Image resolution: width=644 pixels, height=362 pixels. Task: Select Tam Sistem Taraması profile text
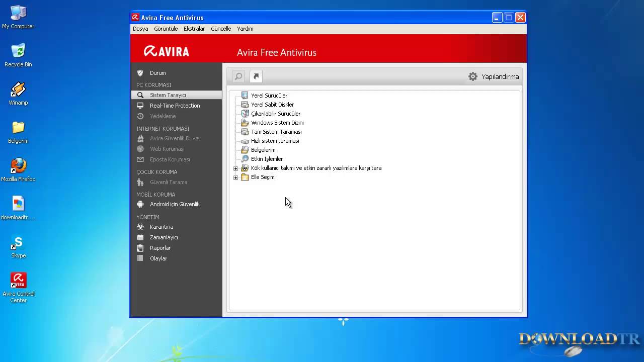pos(276,132)
